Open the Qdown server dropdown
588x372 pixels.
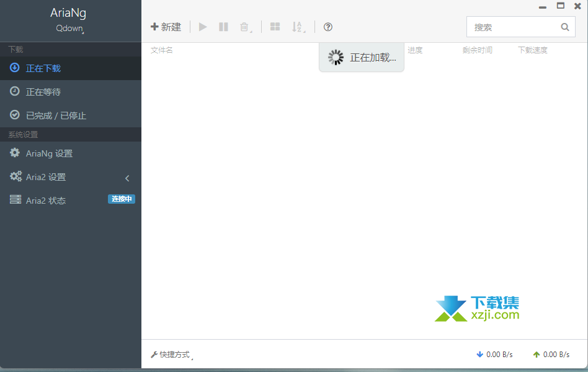pyautogui.click(x=69, y=29)
